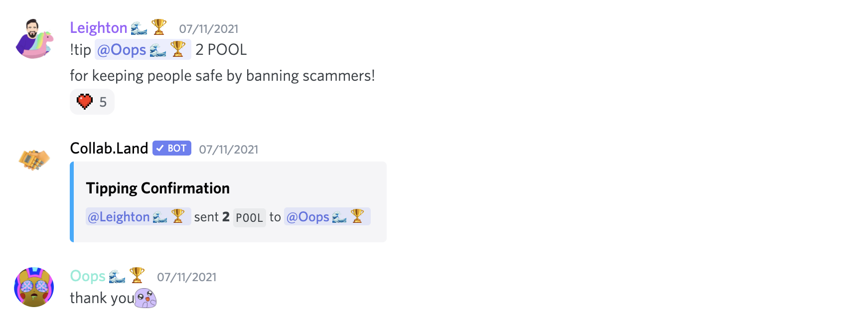This screenshot has width=868, height=332.
Task: Click the wave emoji beside Oops's username
Action: (x=117, y=277)
